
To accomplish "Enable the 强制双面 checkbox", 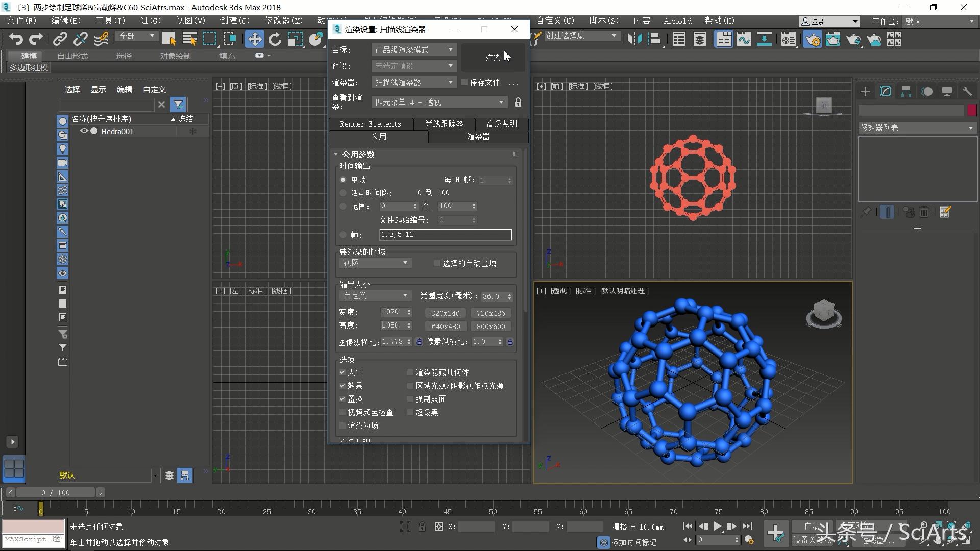I will pyautogui.click(x=410, y=399).
